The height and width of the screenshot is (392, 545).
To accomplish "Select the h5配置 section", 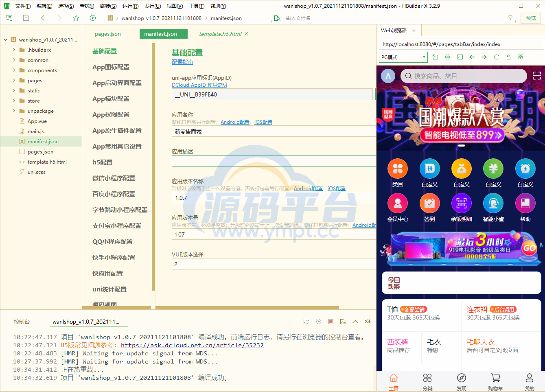I will tap(102, 162).
